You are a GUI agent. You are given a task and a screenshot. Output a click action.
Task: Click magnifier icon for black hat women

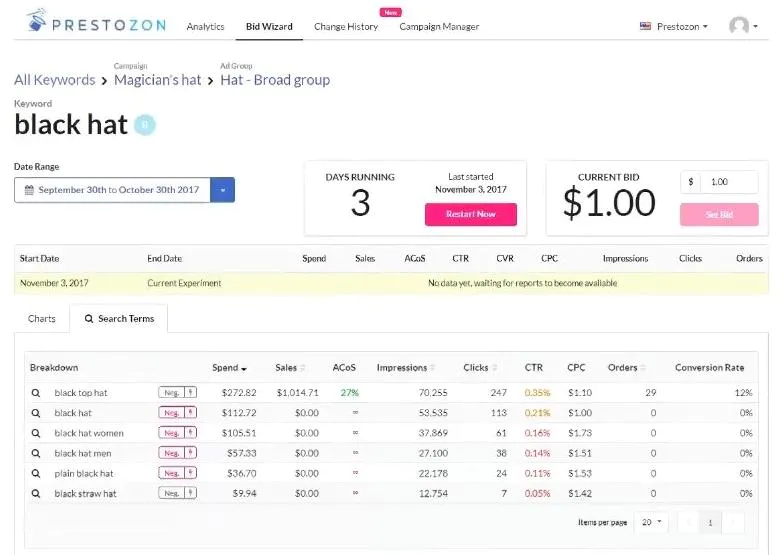coord(36,433)
